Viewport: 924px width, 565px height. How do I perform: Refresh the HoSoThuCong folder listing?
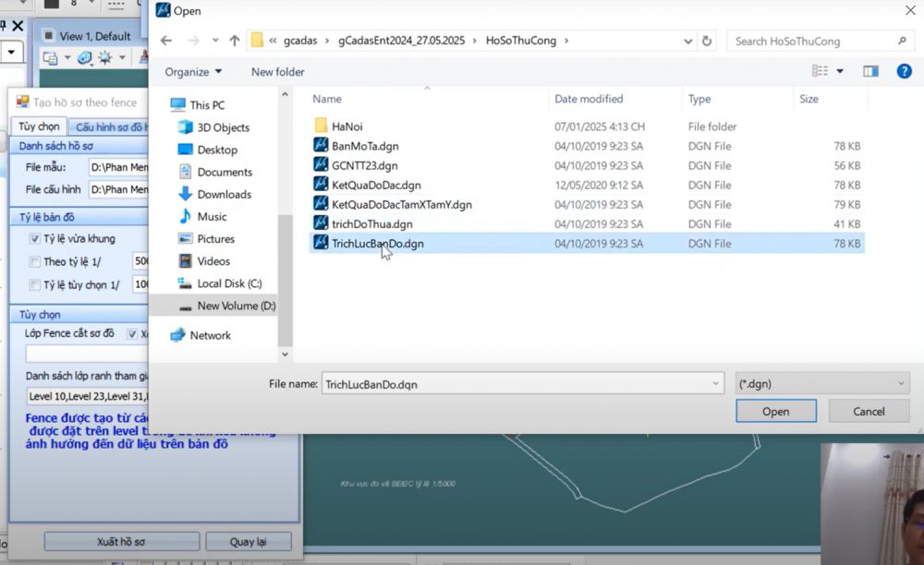707,41
